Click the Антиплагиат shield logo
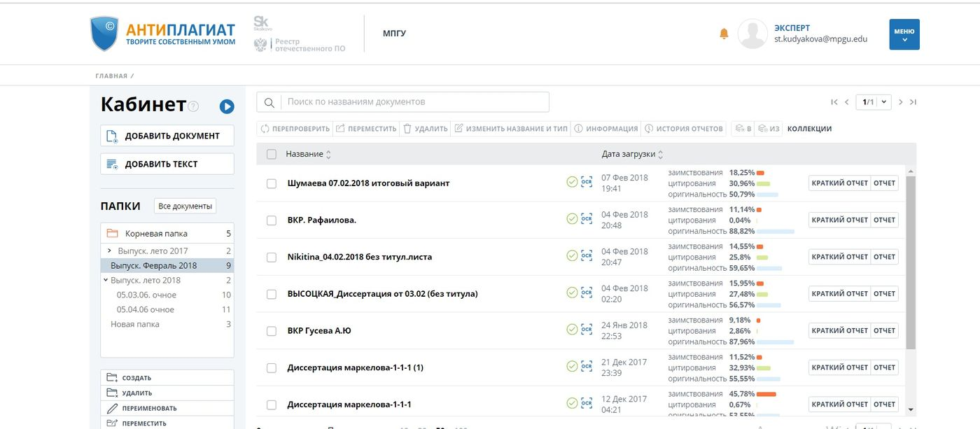Screen dimensions: 980x429 click(x=104, y=34)
